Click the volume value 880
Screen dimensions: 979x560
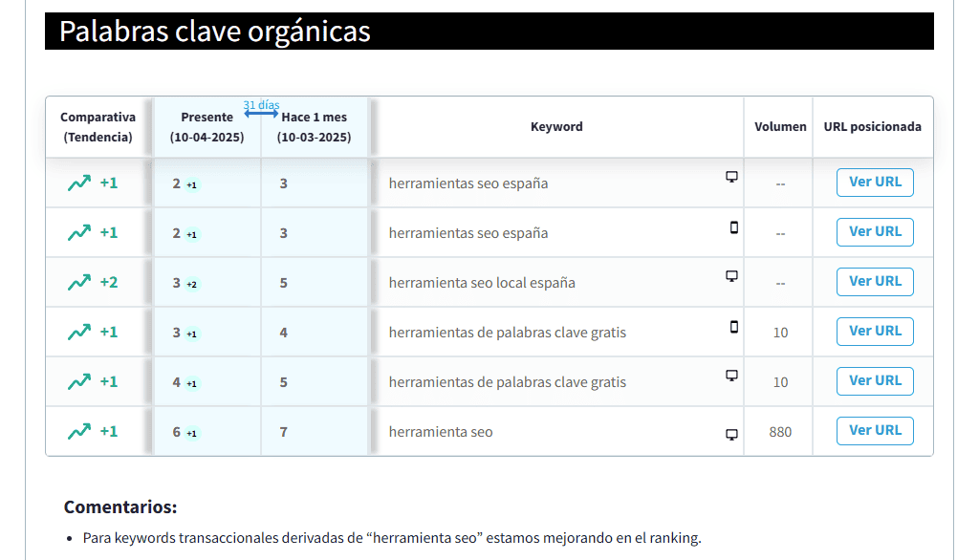pos(780,432)
